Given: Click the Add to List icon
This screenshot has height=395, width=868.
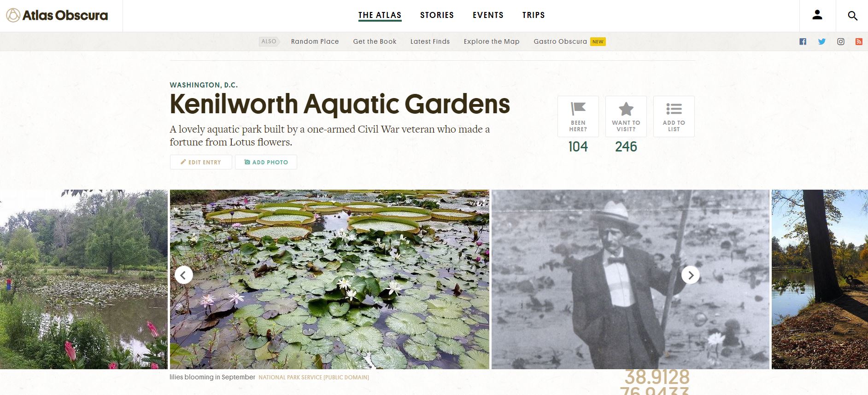Looking at the screenshot, I should 674,116.
